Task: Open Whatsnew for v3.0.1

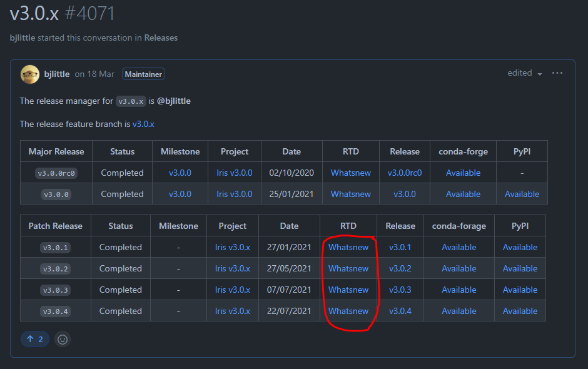Action: click(348, 248)
